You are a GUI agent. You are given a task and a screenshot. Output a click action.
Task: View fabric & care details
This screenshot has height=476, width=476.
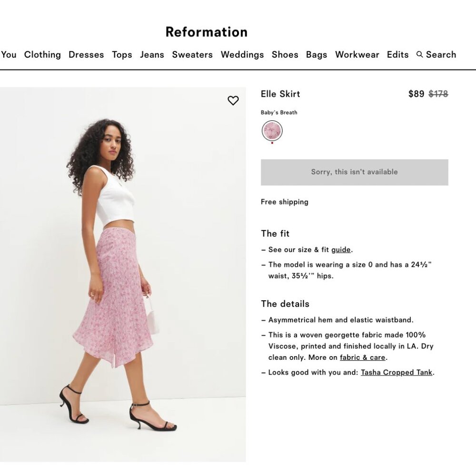click(x=362, y=357)
